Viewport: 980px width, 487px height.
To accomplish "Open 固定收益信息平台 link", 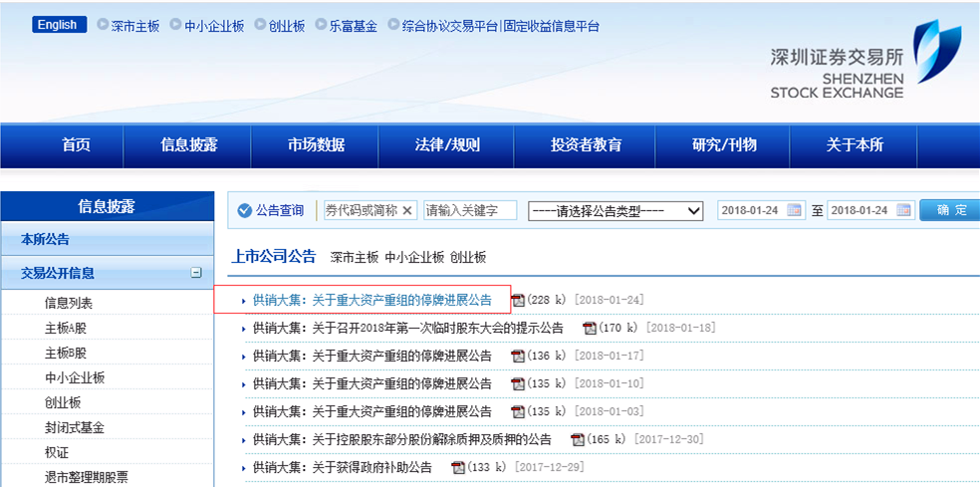I will 552,26.
